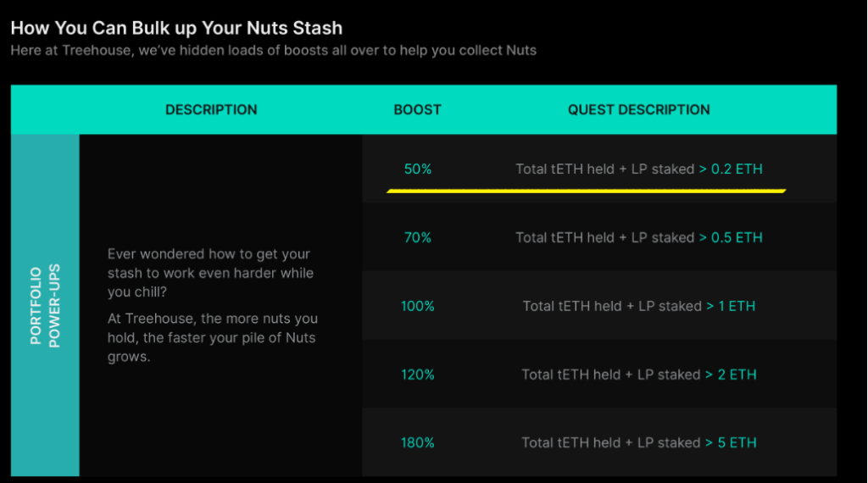Click the PORTFOLIO POWER-UPS vertical label
The width and height of the screenshot is (868, 483).
(x=45, y=306)
